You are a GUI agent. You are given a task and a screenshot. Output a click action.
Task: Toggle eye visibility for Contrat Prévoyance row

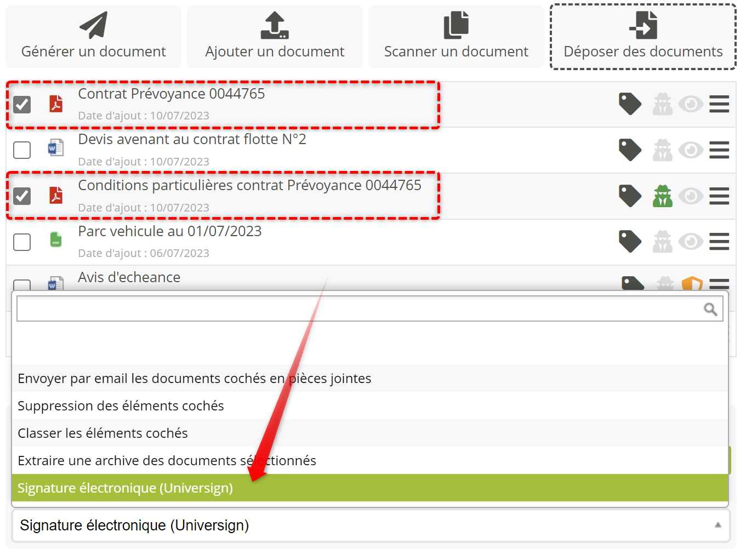691,104
